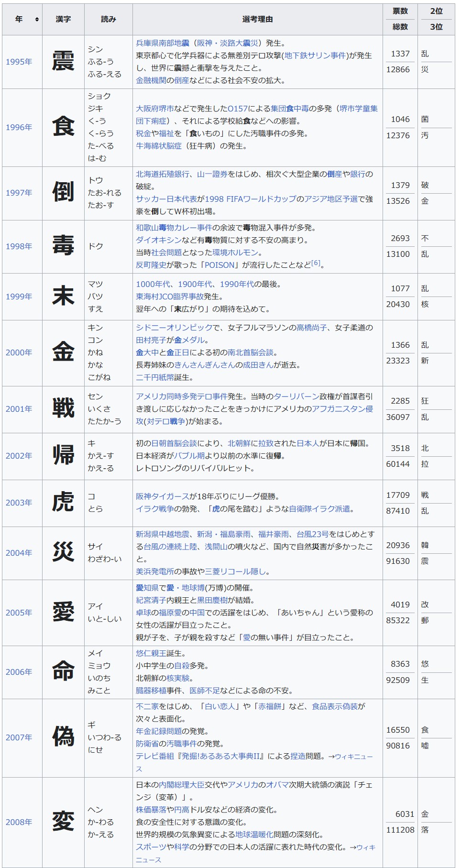Open the 大阪府堺市 link
The width and height of the screenshot is (461, 868).
point(155,109)
